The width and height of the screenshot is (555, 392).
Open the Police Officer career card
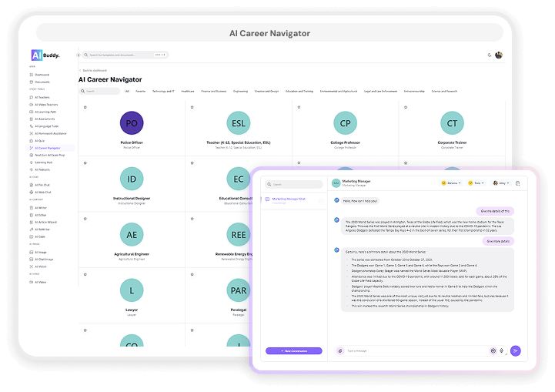tap(132, 128)
